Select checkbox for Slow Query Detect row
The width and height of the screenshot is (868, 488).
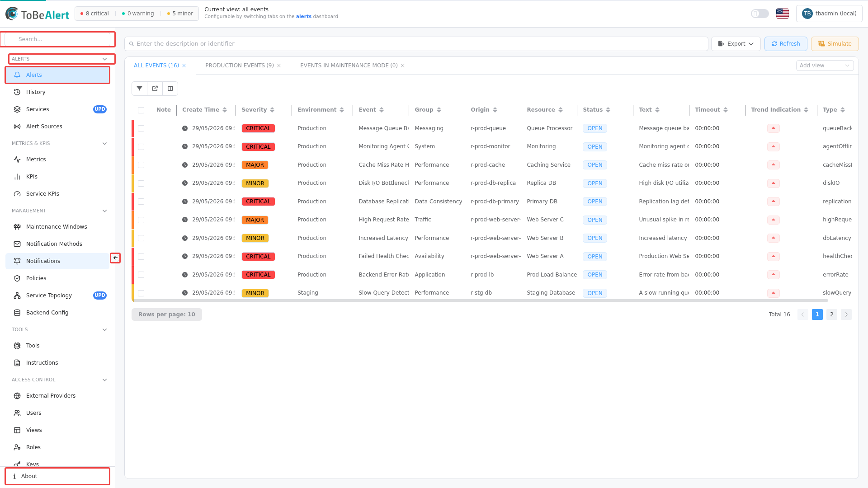click(x=141, y=293)
